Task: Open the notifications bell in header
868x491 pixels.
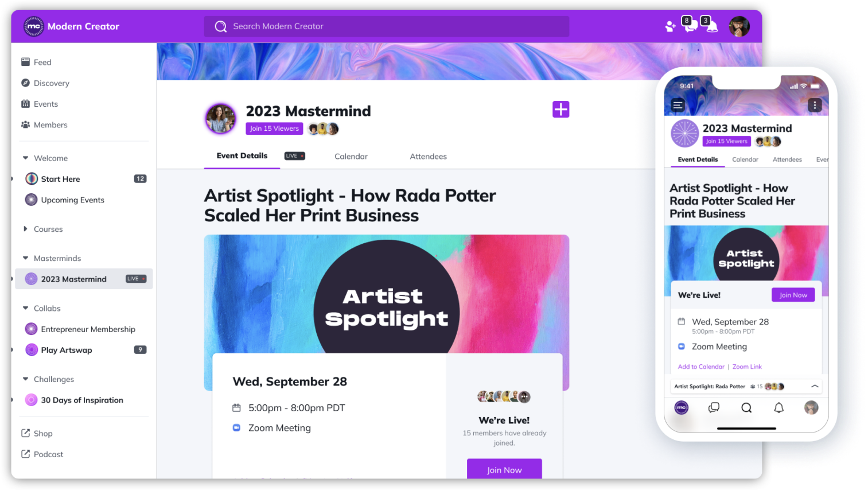Action: tap(711, 26)
